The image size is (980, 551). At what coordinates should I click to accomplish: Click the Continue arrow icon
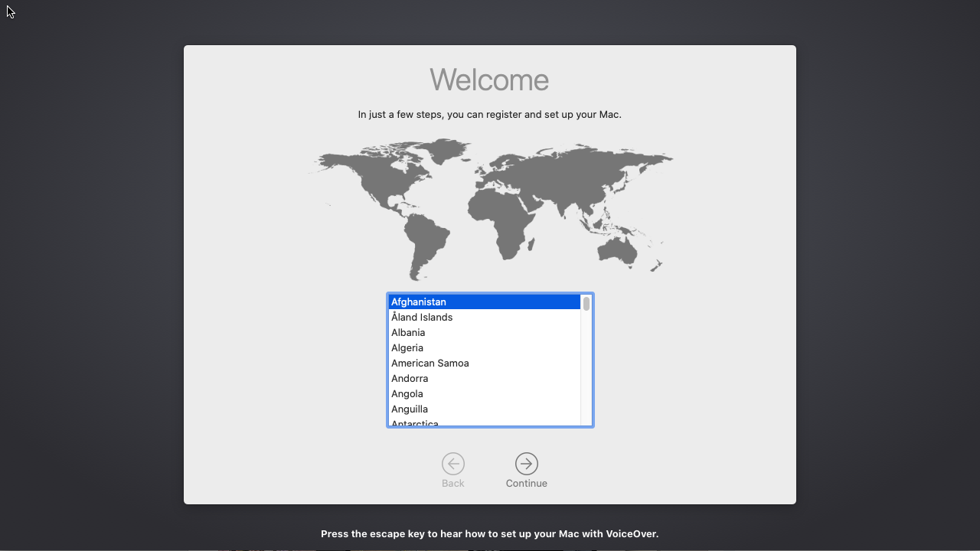tap(526, 464)
